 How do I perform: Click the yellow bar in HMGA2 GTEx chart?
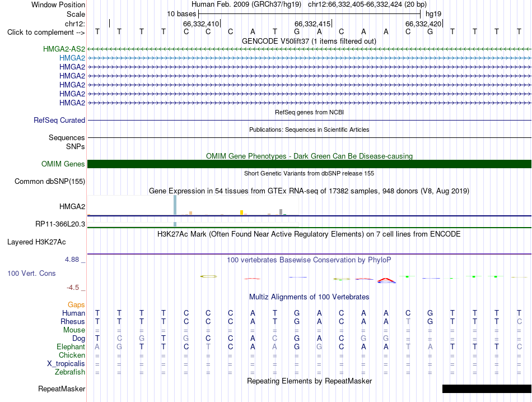[x=241, y=212]
